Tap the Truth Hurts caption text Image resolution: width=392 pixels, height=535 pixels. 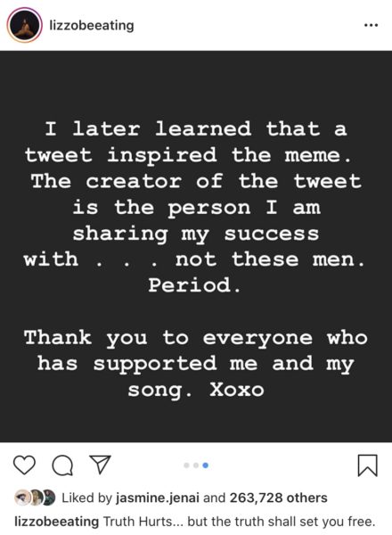(239, 522)
